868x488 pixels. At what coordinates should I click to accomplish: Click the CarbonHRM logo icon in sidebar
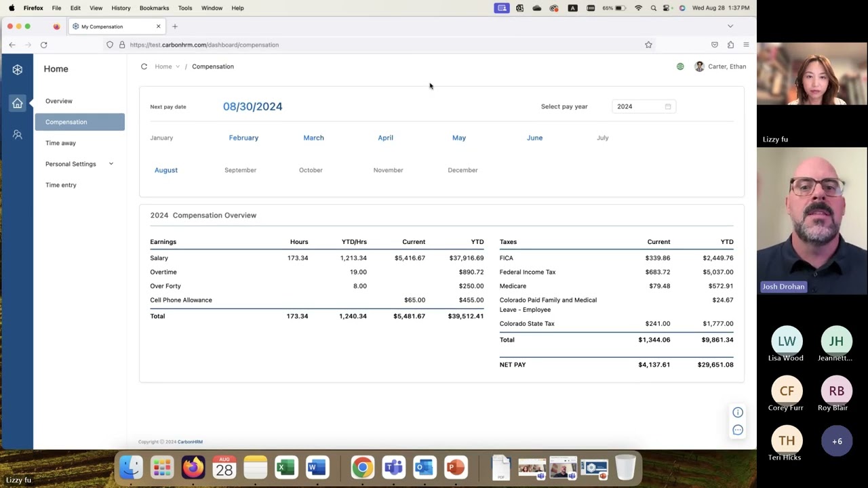18,70
